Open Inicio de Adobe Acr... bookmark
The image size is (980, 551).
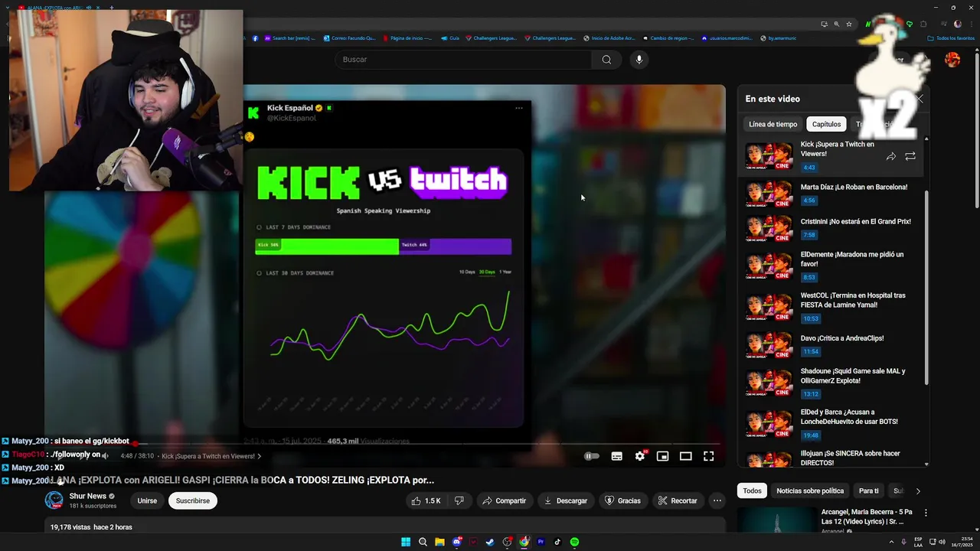tap(609, 37)
